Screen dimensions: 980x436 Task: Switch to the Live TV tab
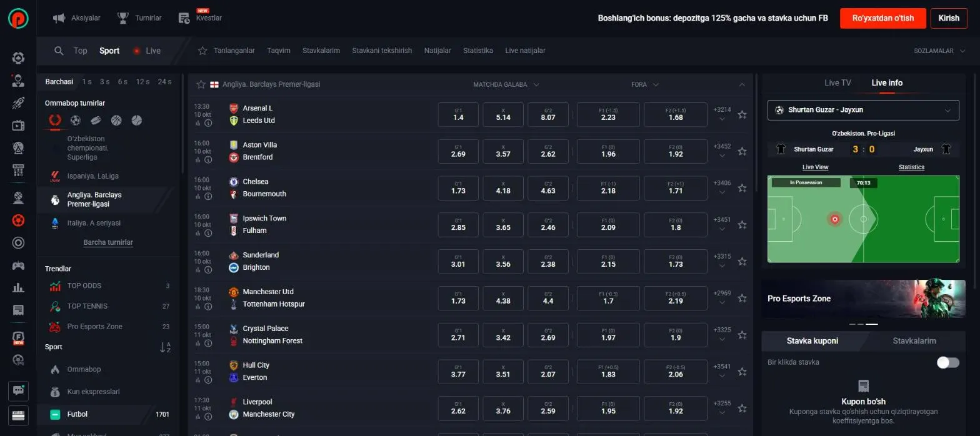tap(837, 82)
